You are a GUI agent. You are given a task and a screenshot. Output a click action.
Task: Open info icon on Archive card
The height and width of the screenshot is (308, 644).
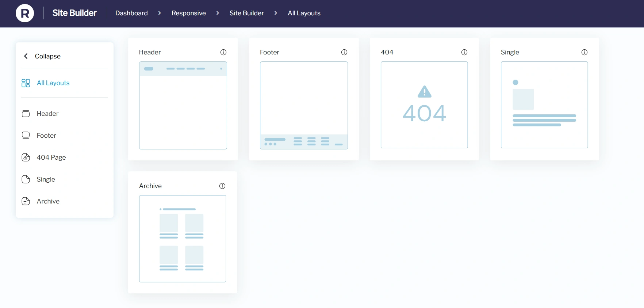222,186
